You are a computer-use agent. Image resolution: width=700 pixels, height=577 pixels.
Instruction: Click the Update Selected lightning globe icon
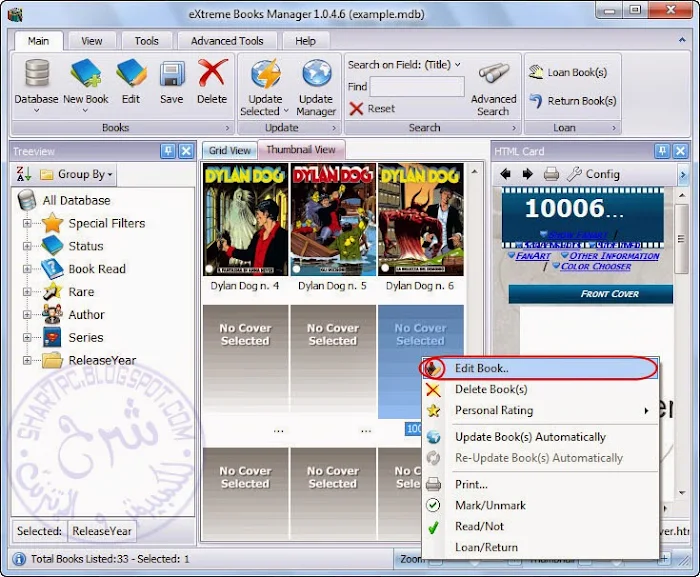pos(265,74)
